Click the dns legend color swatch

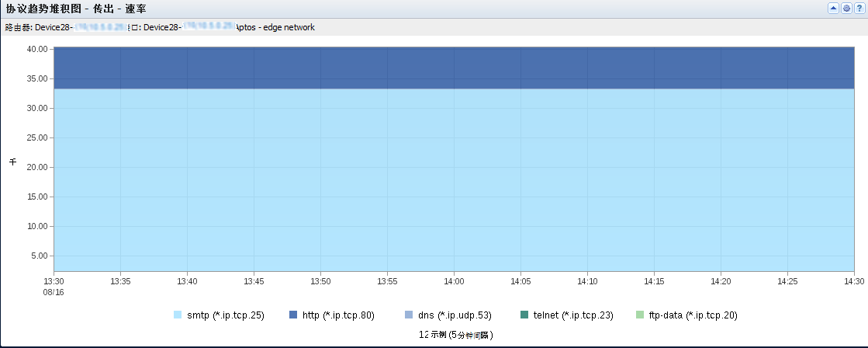(409, 315)
